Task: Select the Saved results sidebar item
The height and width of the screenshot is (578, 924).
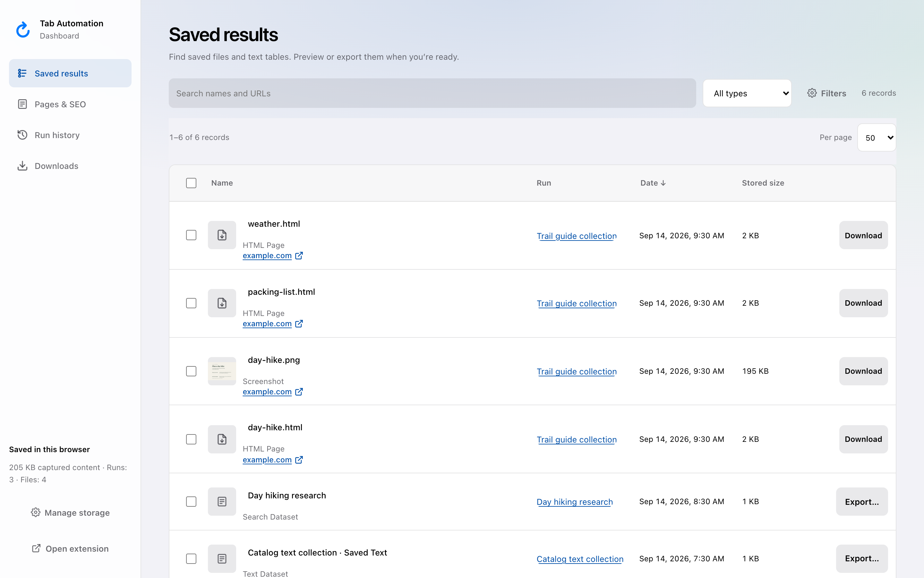Action: (x=70, y=73)
